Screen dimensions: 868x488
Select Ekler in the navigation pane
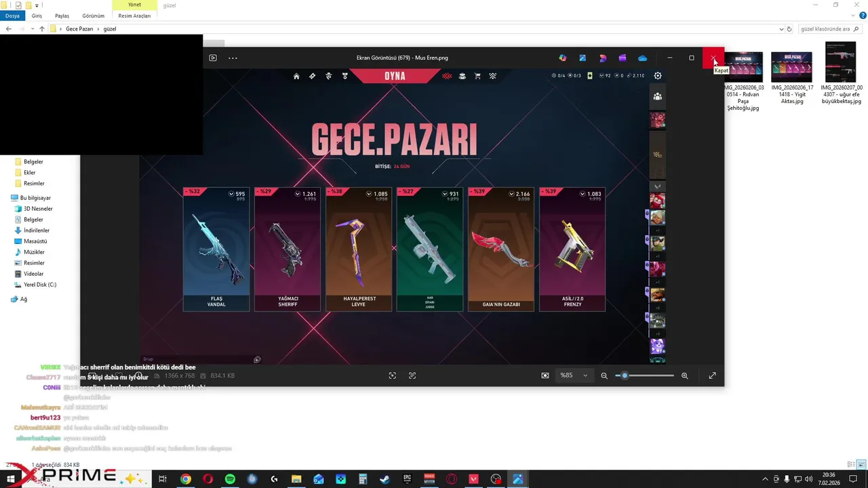point(29,173)
